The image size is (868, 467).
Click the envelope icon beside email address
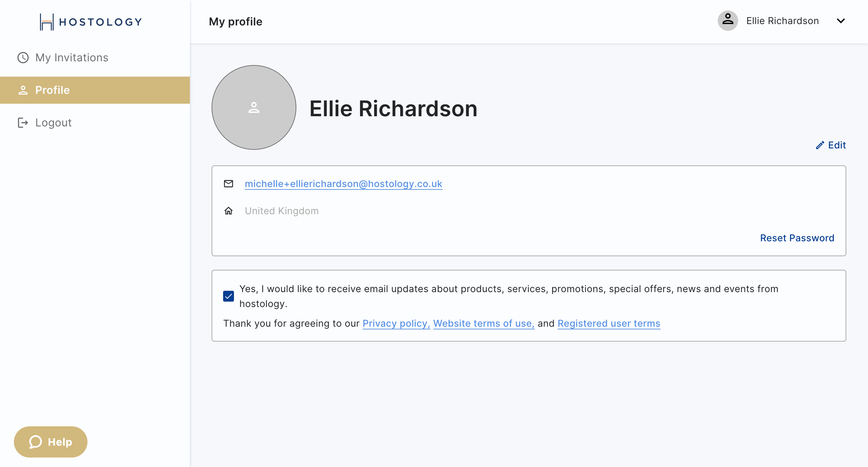(x=229, y=184)
